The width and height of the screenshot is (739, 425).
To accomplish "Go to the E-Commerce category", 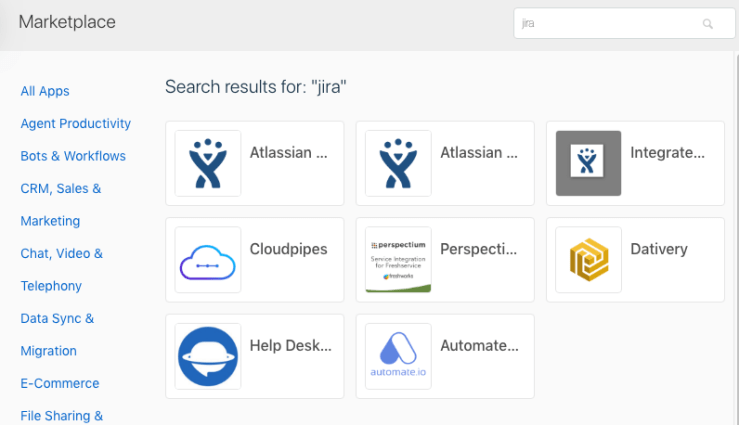I will click(60, 383).
